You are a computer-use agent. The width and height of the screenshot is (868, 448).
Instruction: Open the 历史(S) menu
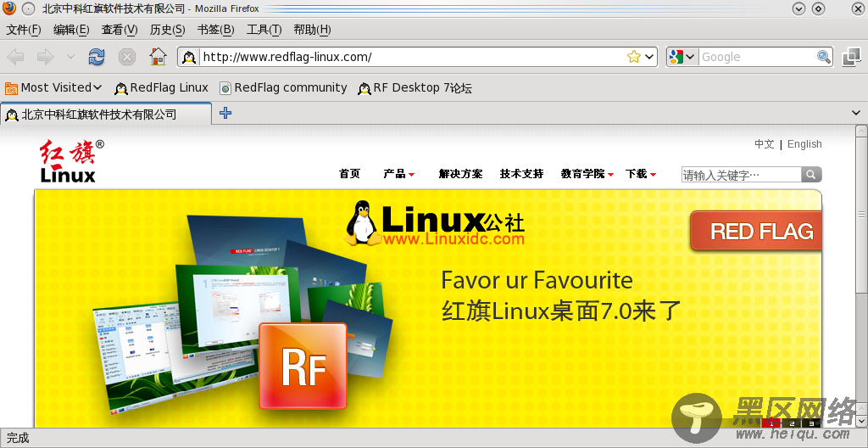[x=167, y=30]
